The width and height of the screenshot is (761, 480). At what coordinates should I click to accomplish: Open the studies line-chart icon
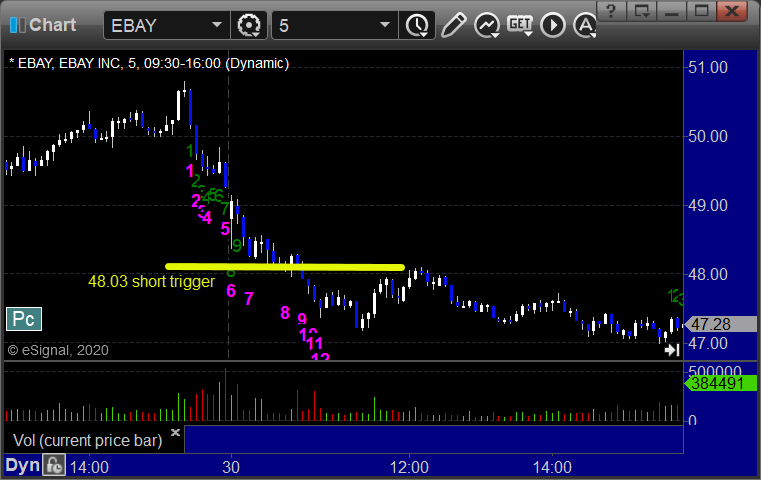tap(487, 25)
